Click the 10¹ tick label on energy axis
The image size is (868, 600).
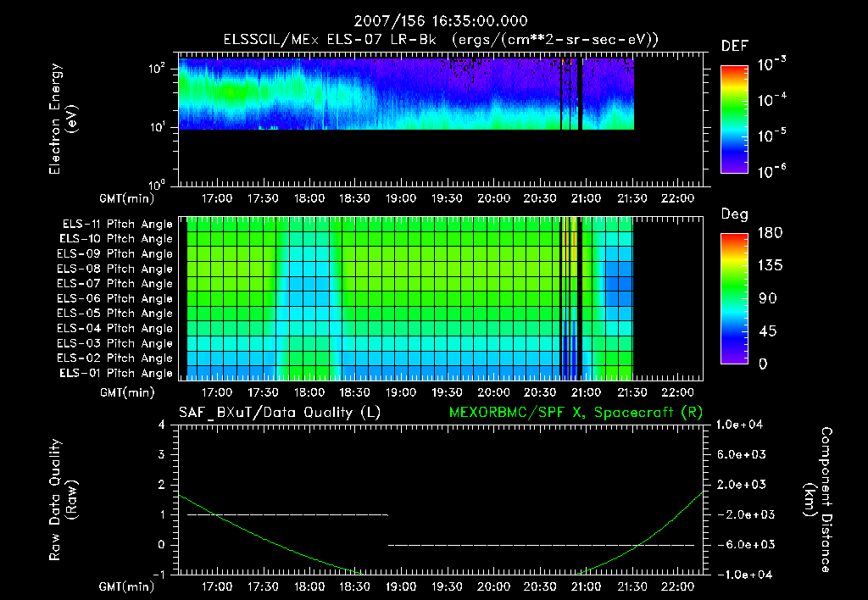click(x=157, y=127)
